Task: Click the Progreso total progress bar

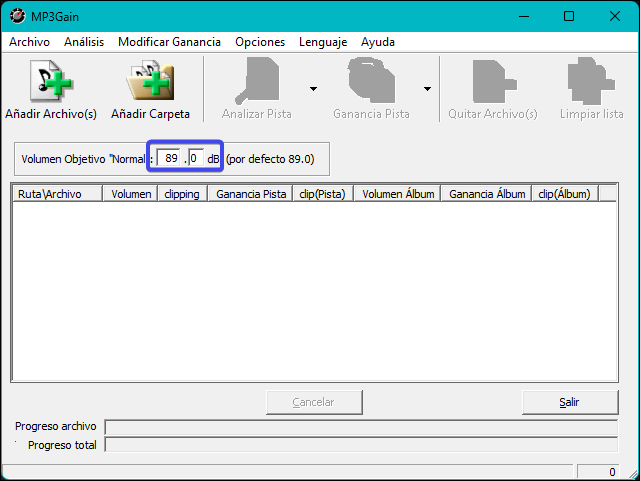Action: click(361, 445)
